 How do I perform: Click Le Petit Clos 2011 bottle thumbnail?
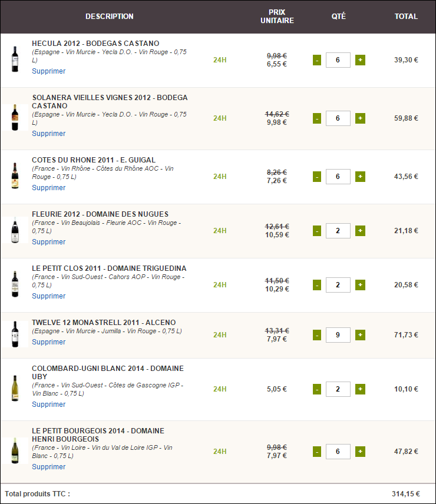(x=15, y=284)
